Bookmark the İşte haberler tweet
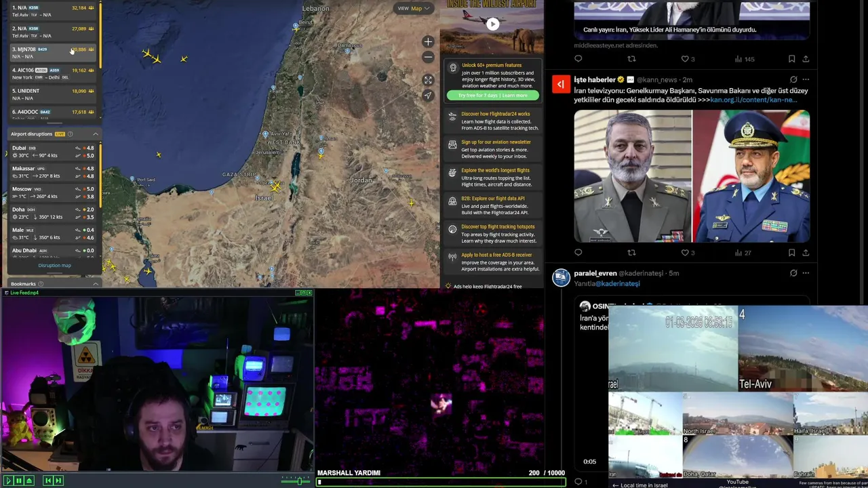868x488 pixels. point(791,253)
